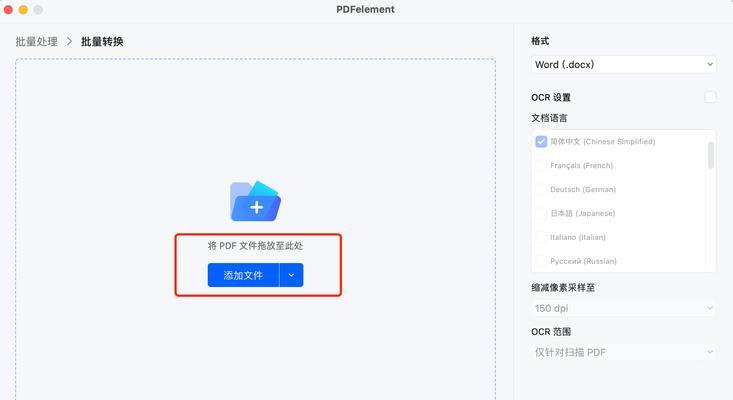Check the Italiano (Italian) language option

(x=541, y=237)
